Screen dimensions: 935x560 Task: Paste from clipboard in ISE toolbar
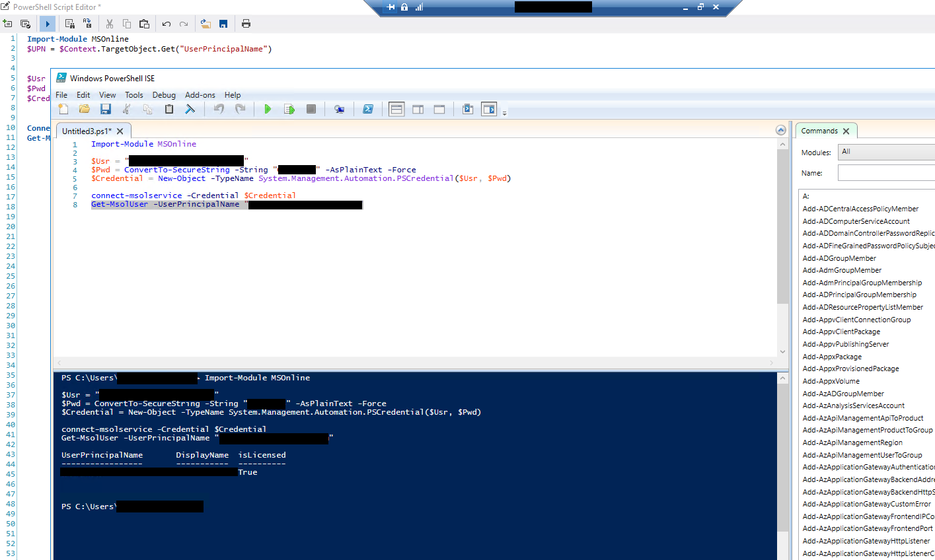click(169, 109)
